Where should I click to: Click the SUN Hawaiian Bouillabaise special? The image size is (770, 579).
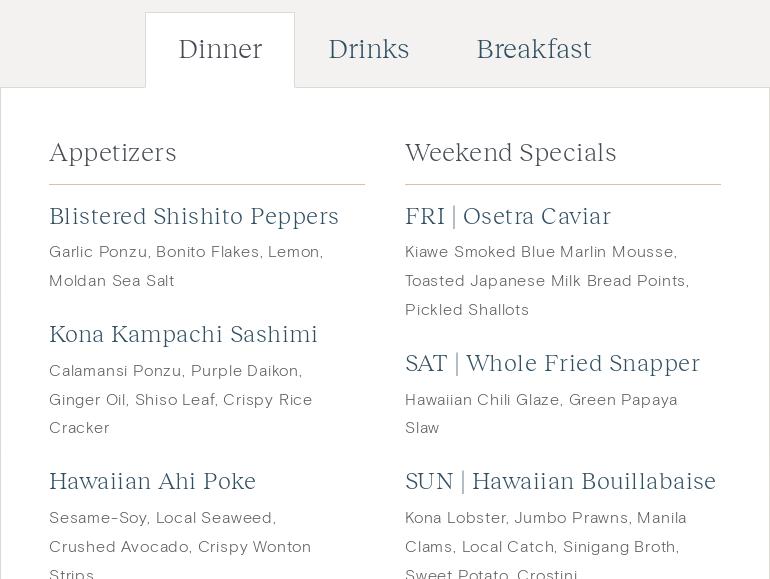pos(560,482)
